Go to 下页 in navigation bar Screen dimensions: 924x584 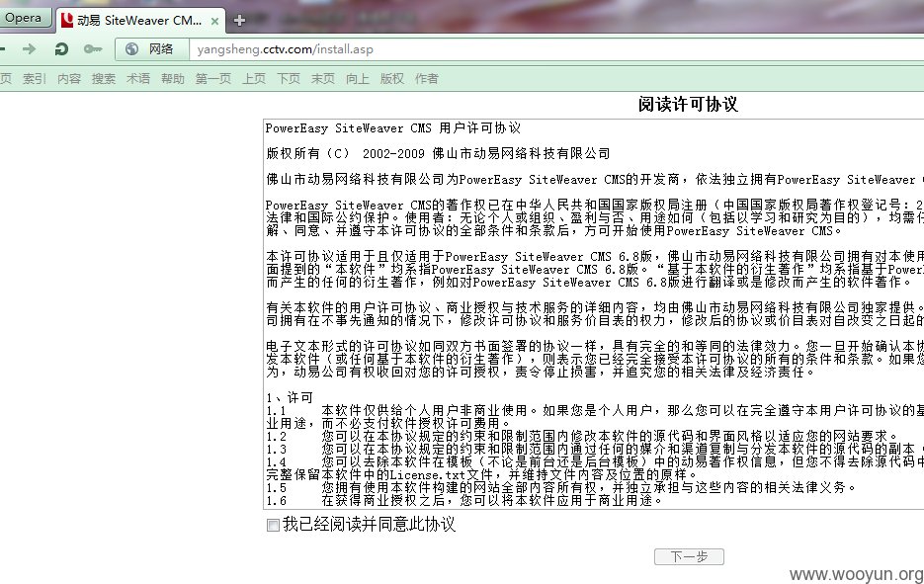pos(289,78)
